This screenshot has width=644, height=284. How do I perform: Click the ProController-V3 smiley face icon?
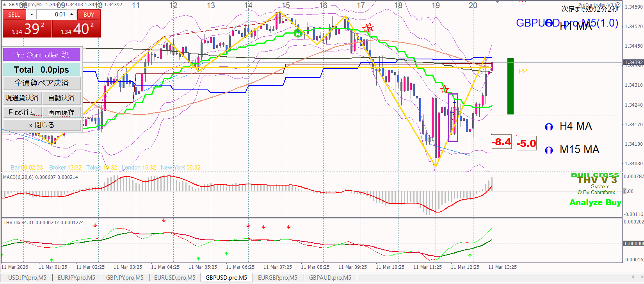pyautogui.click(x=617, y=5)
